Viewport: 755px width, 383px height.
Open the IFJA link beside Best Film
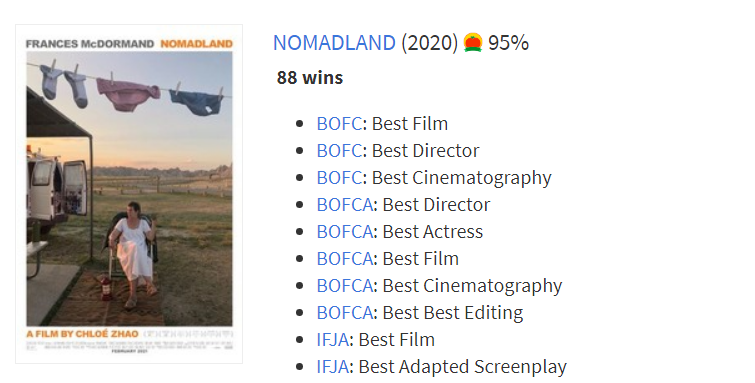point(332,340)
